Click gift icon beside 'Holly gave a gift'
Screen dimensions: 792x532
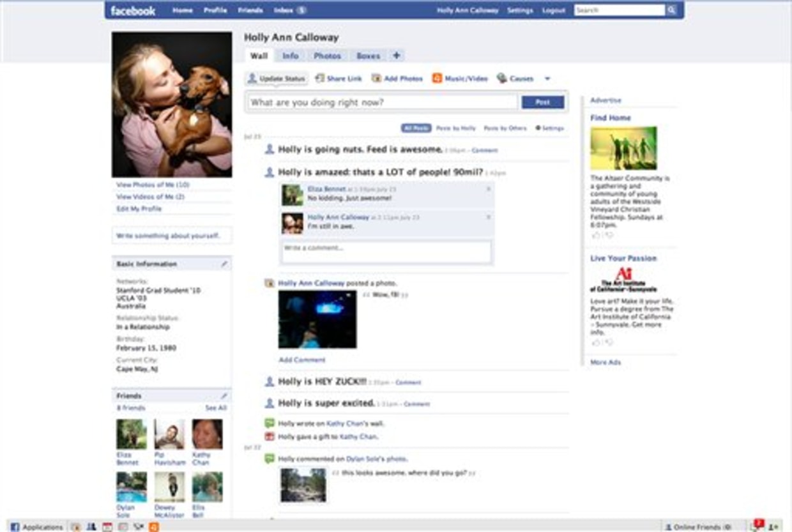pyautogui.click(x=270, y=437)
